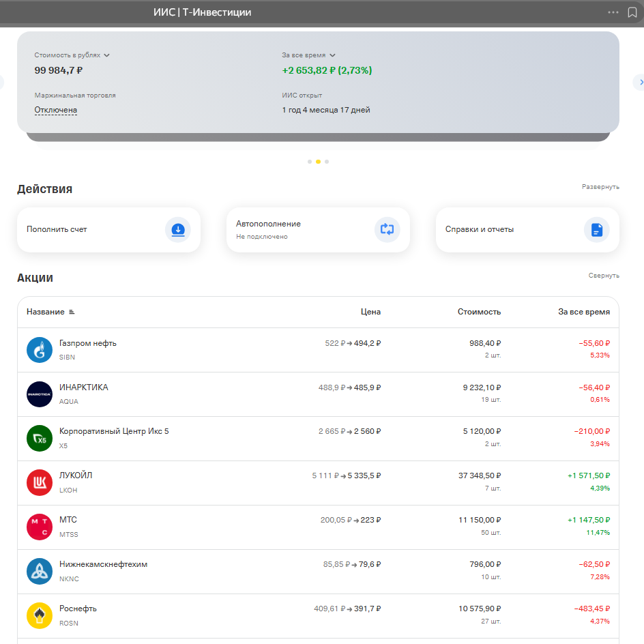
Task: Click the SIBN ticker label
Action: coord(67,357)
